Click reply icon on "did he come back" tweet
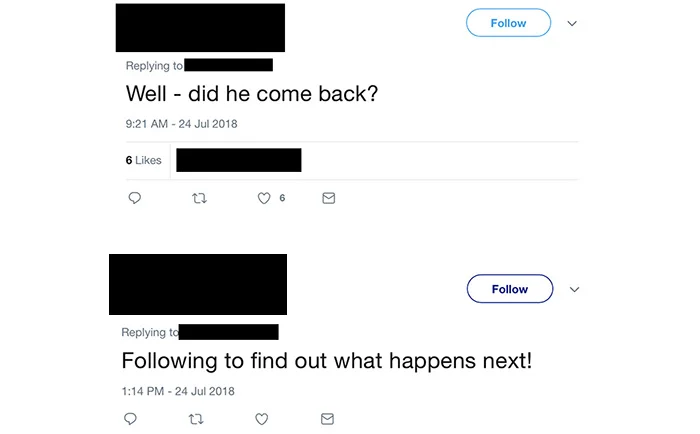This screenshot has height=434, width=700. coord(134,198)
